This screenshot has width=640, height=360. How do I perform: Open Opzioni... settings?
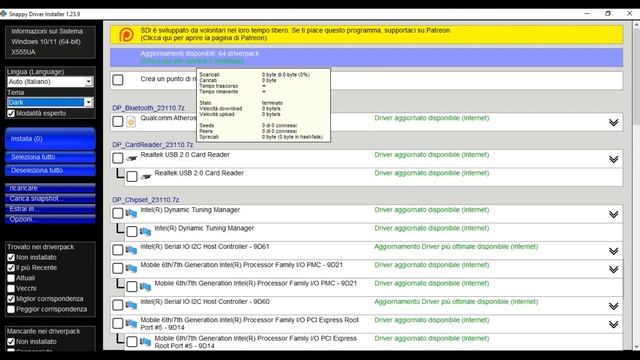tap(50, 219)
